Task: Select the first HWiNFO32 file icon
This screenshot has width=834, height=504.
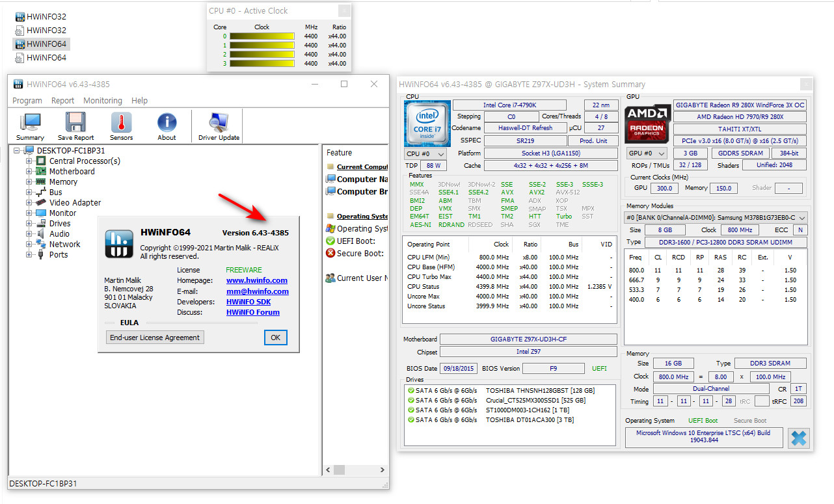Action: [x=20, y=17]
